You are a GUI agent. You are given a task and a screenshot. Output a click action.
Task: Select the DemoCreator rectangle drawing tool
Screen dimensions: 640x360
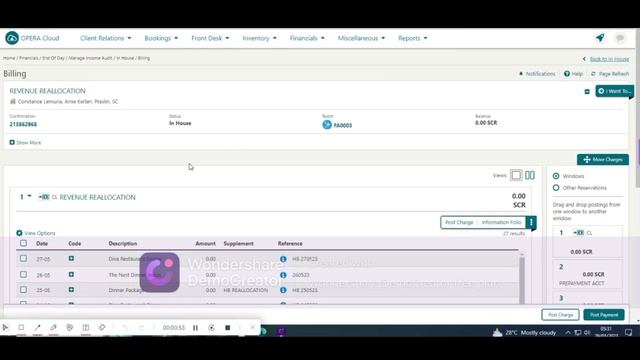pos(21,327)
